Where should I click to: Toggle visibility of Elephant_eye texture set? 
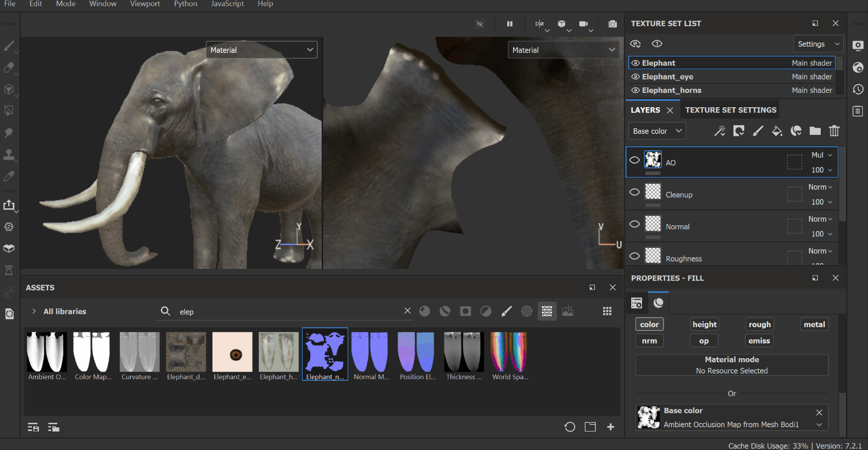tap(635, 76)
